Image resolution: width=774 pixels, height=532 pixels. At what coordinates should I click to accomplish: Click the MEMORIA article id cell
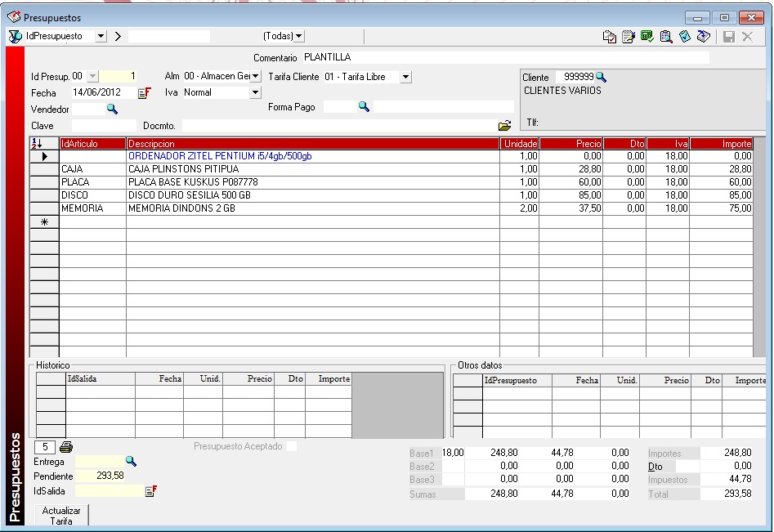[92, 208]
